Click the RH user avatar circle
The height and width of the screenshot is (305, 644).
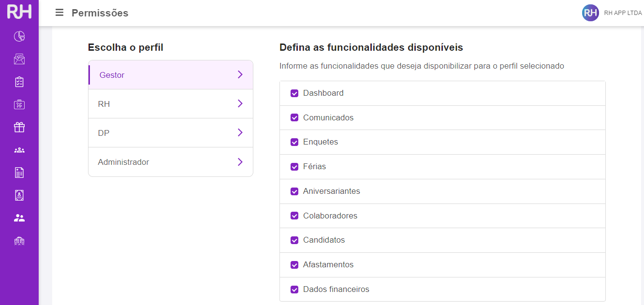pyautogui.click(x=590, y=13)
